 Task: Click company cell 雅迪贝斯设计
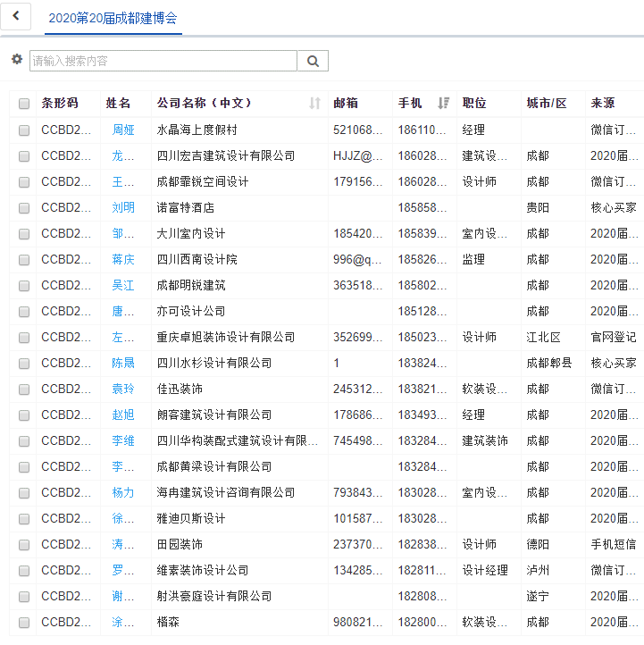click(x=191, y=519)
